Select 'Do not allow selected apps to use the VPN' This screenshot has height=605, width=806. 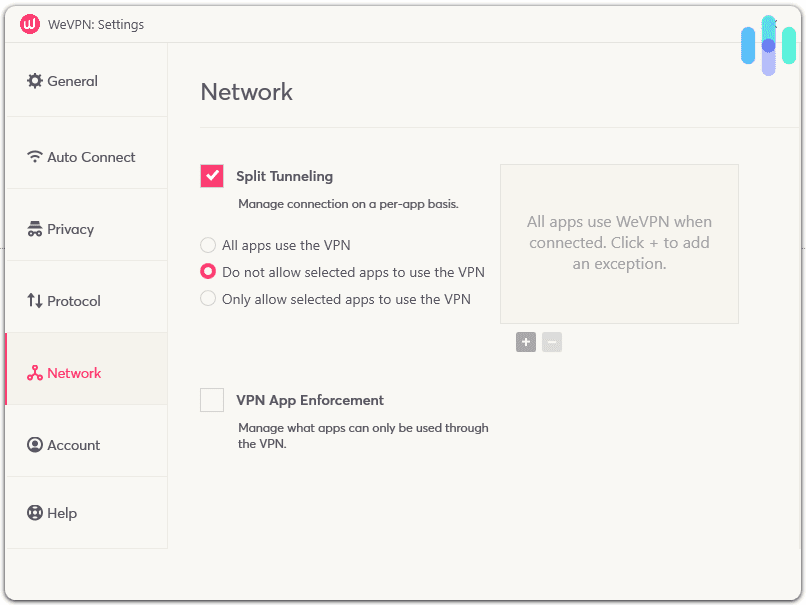tap(208, 271)
